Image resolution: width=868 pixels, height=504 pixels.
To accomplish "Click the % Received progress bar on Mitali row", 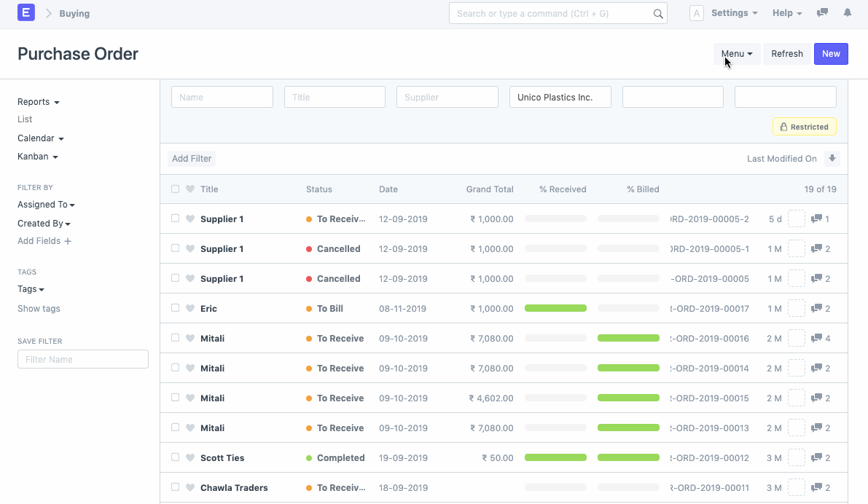I will coord(555,338).
